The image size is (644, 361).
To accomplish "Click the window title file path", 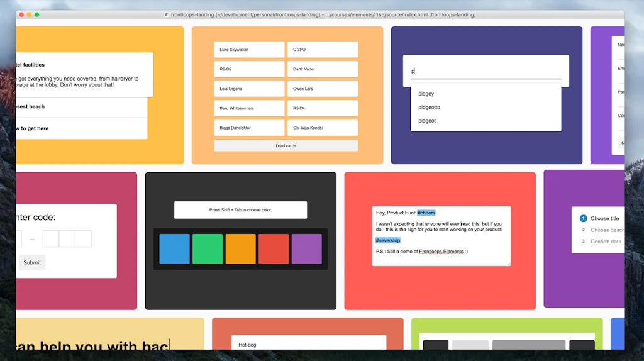I will pyautogui.click(x=323, y=15).
